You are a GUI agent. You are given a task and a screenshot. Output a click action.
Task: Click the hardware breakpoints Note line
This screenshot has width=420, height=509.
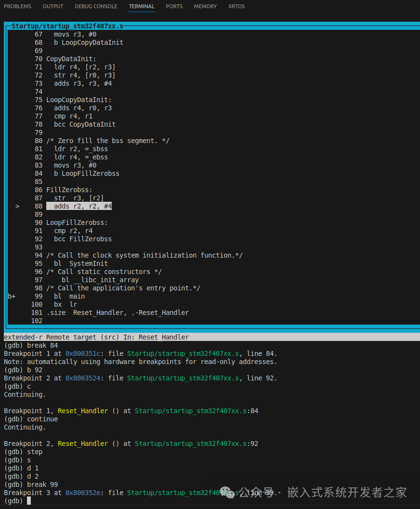pyautogui.click(x=141, y=362)
